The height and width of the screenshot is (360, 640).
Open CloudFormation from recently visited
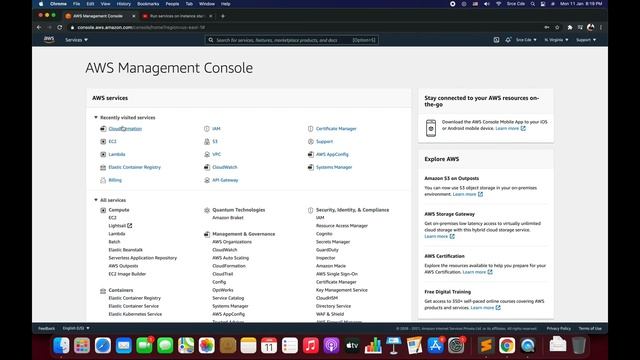125,129
